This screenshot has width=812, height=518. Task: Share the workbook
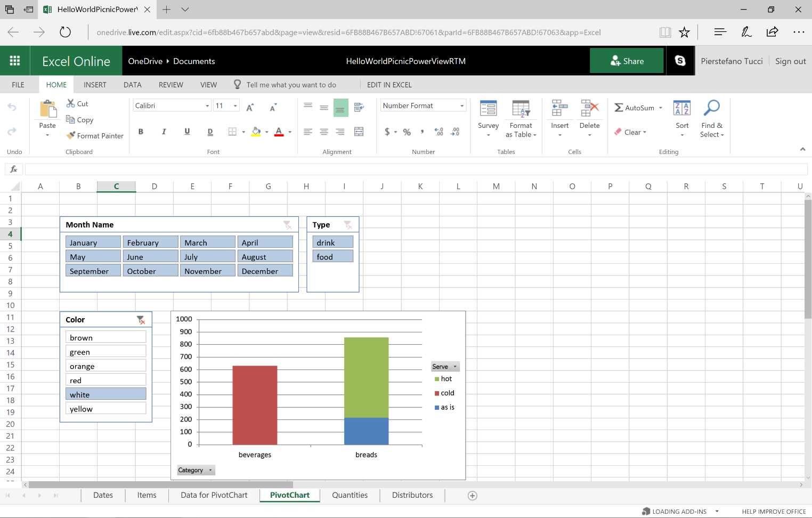pyautogui.click(x=627, y=60)
